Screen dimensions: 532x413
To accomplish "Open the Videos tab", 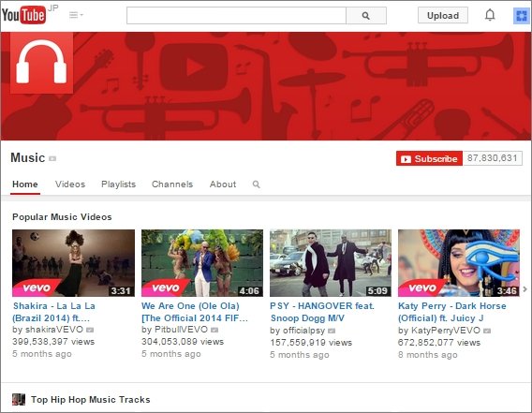I will pos(70,184).
